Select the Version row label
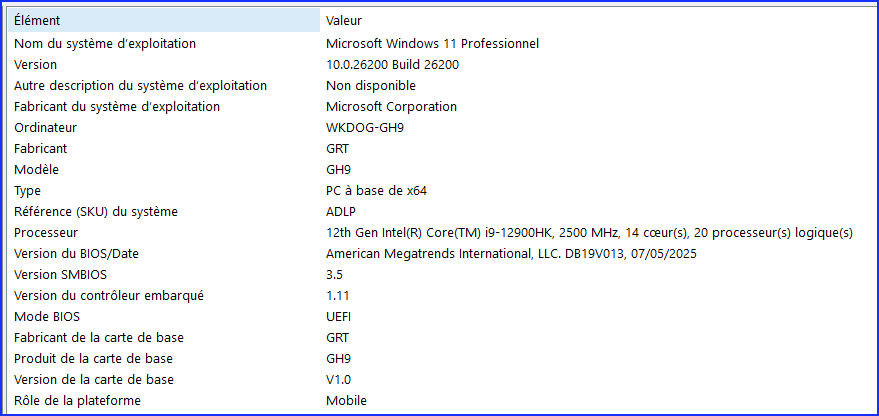The width and height of the screenshot is (879, 416). [x=35, y=64]
